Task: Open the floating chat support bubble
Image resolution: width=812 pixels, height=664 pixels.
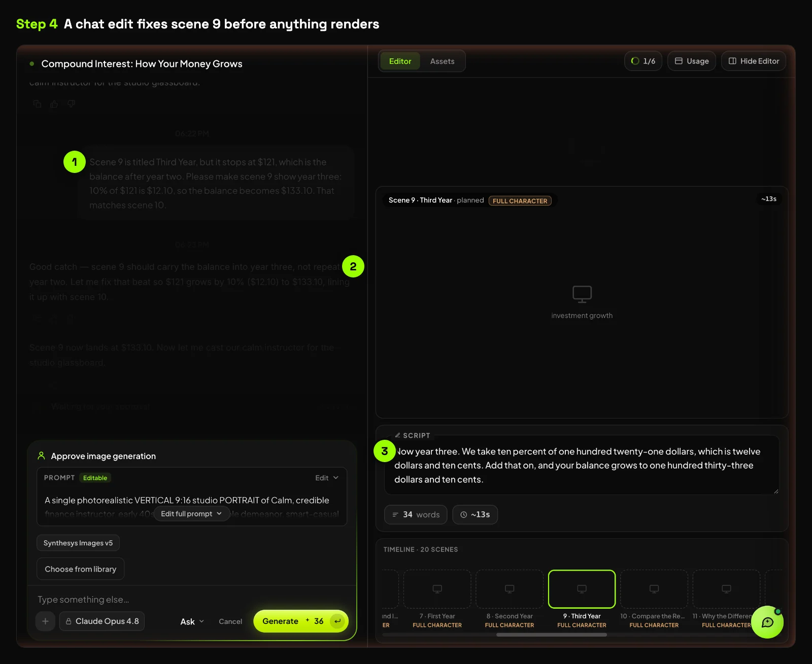Action: (767, 622)
